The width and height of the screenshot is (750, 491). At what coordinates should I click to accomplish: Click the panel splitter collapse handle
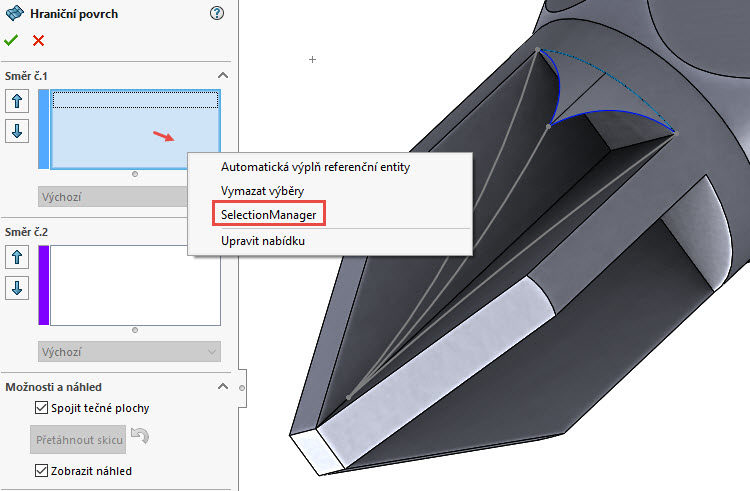(242, 388)
